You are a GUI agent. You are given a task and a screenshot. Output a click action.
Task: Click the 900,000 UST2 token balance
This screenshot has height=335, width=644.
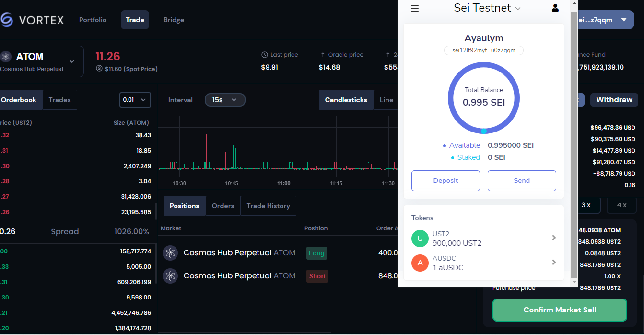(x=457, y=243)
